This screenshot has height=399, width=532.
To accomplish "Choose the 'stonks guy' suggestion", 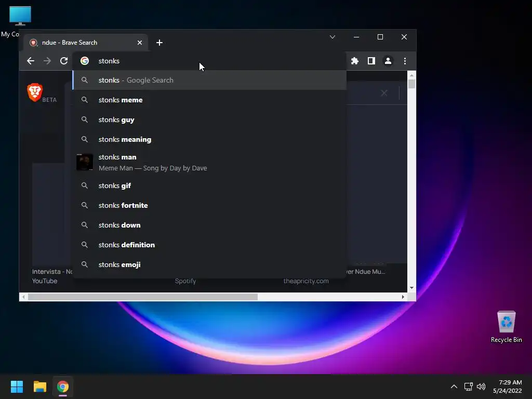I will (209, 119).
